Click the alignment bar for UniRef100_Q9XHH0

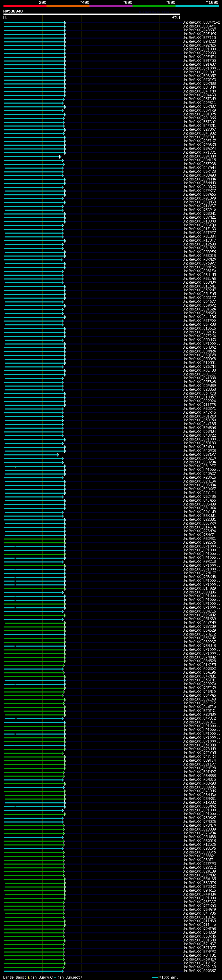click(32, 156)
